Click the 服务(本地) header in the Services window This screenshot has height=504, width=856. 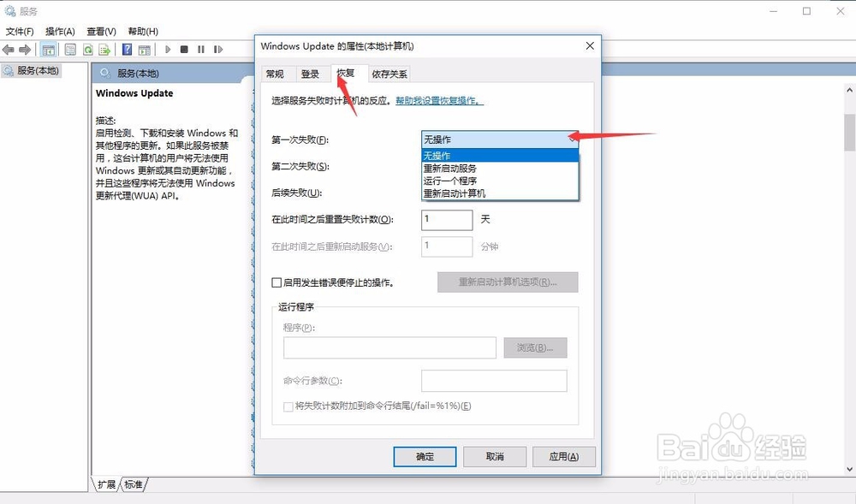[x=138, y=73]
